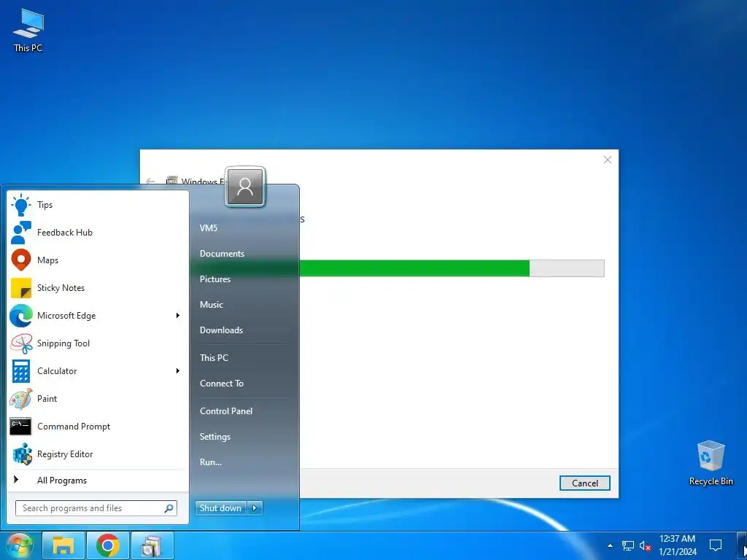Screen dimensions: 747x560
Task: Click the network tray icon
Action: 628,545
